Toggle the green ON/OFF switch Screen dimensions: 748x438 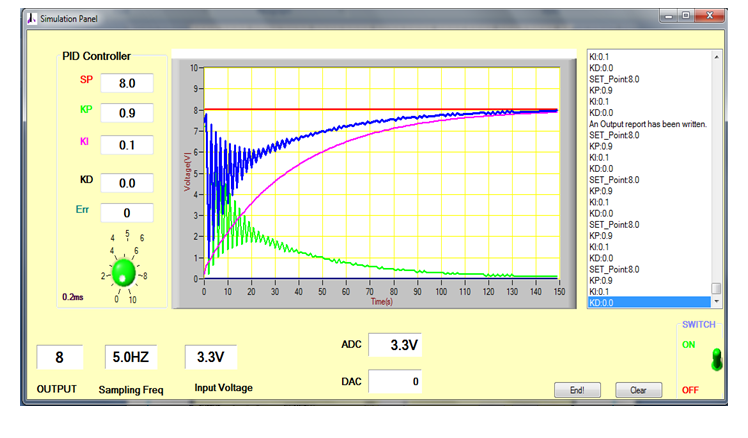click(714, 360)
